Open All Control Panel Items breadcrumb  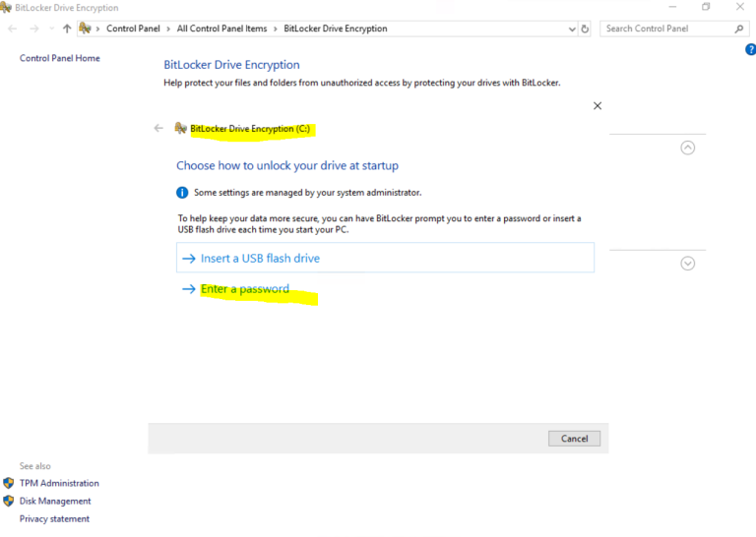pyautogui.click(x=221, y=29)
